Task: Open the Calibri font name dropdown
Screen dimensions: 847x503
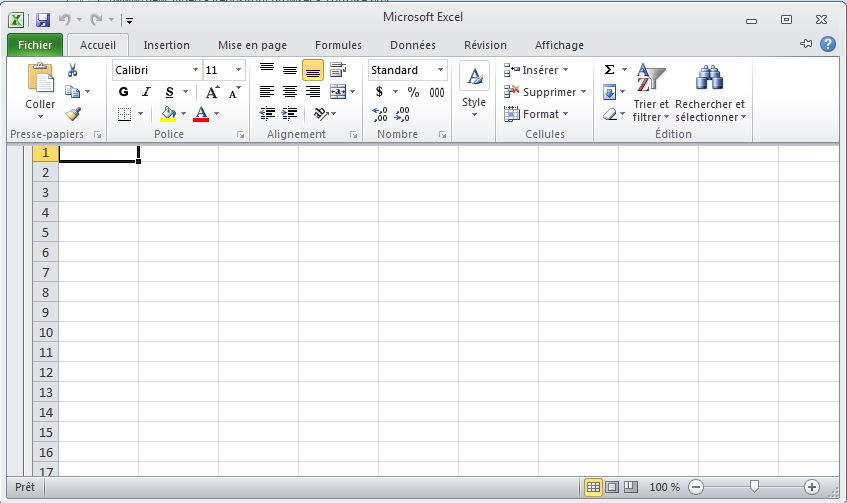Action: click(x=195, y=70)
